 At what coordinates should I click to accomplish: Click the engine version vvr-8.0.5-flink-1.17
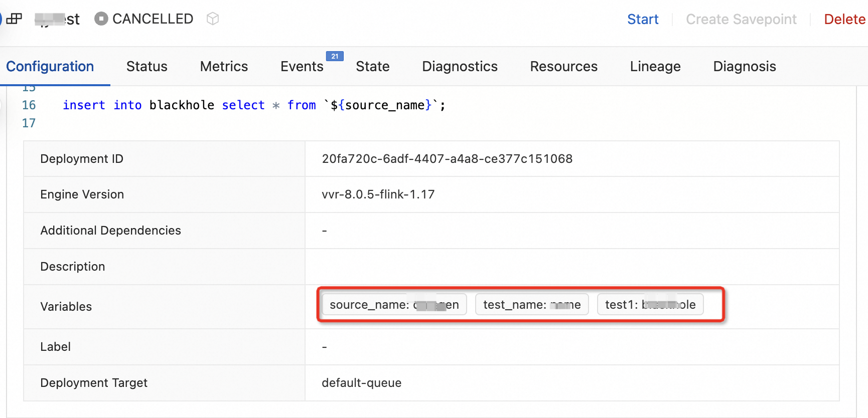pyautogui.click(x=378, y=194)
